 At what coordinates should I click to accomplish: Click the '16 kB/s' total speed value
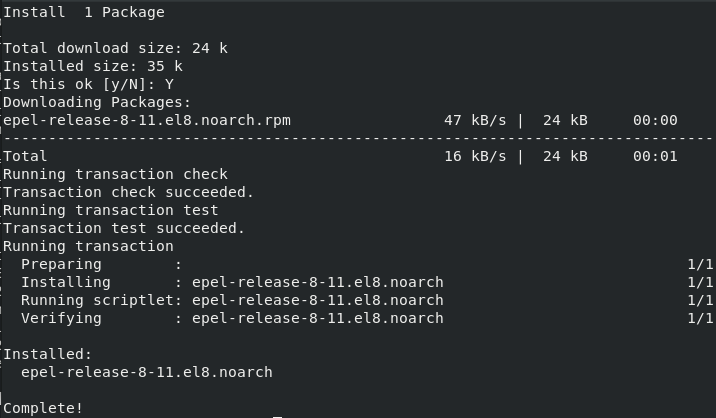coord(475,156)
